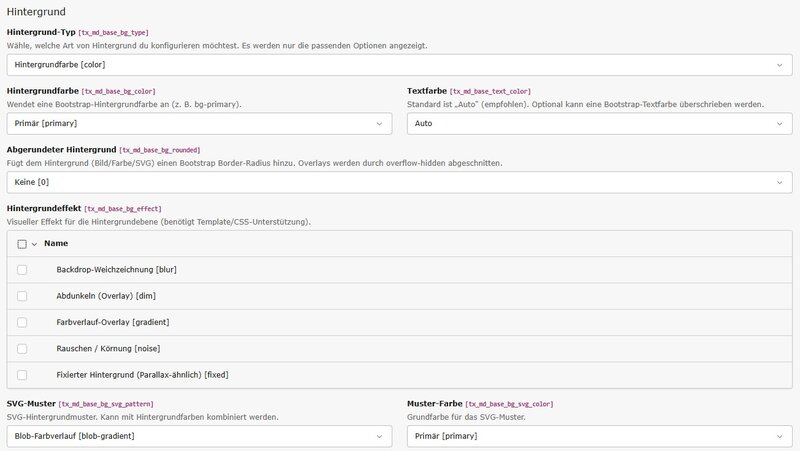Expand the Textfarbe dropdown set to Auto
800x451 pixels.
(599, 124)
